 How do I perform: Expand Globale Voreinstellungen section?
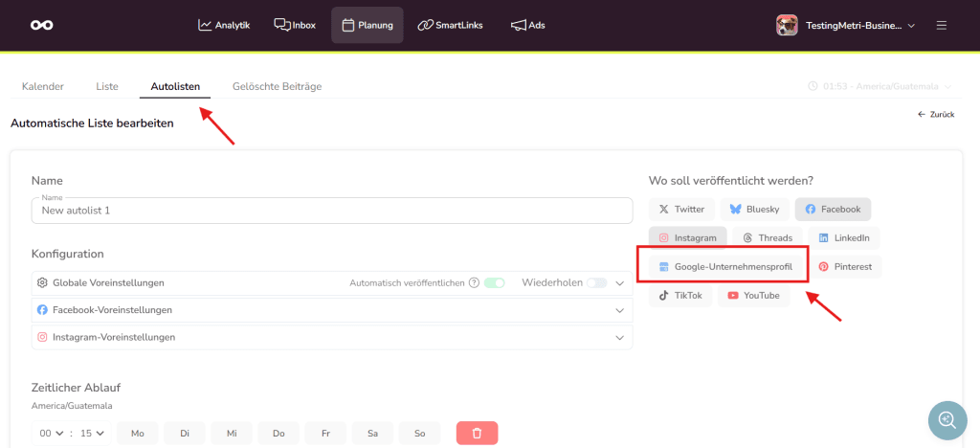click(619, 283)
